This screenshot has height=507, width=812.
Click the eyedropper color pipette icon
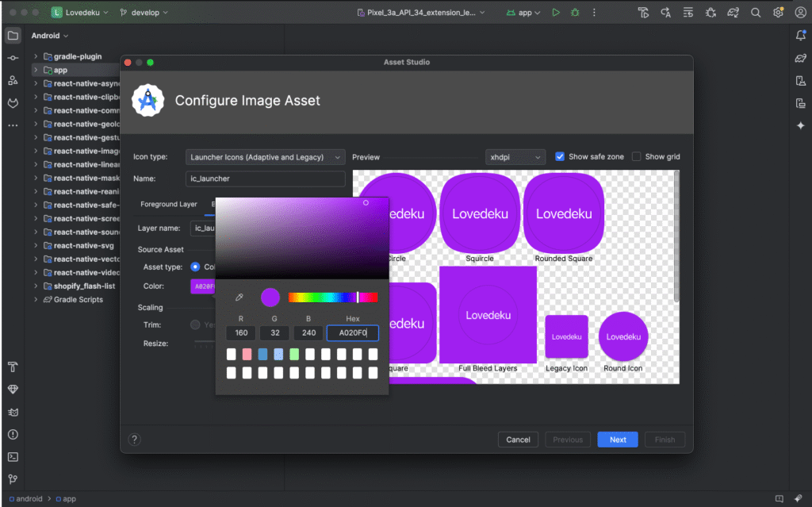pos(239,298)
